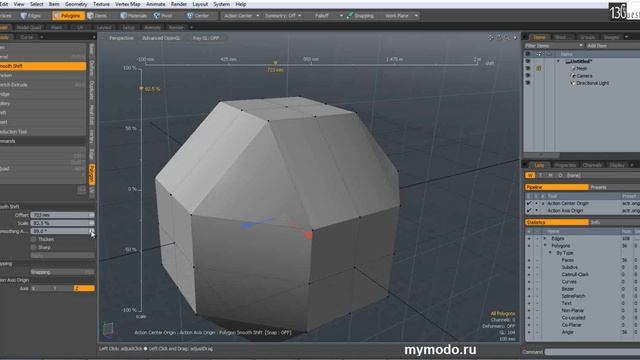Select the Smooth Shift tool

pos(43,66)
